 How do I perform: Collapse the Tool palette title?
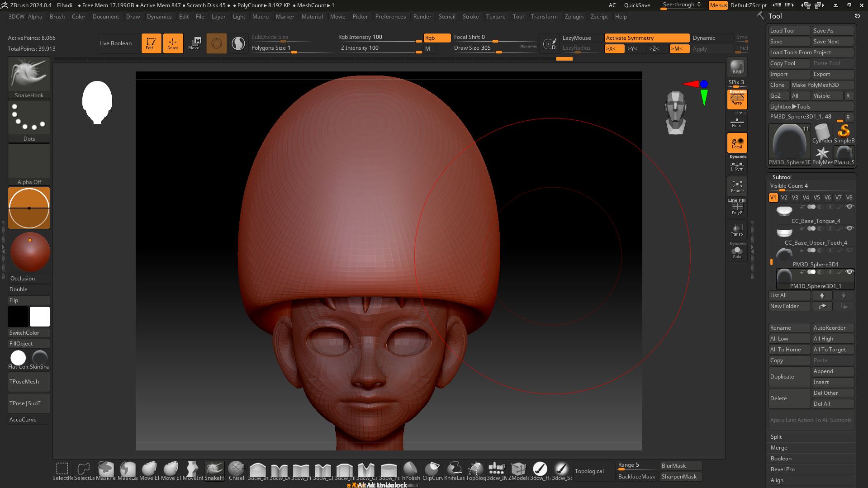click(x=775, y=16)
